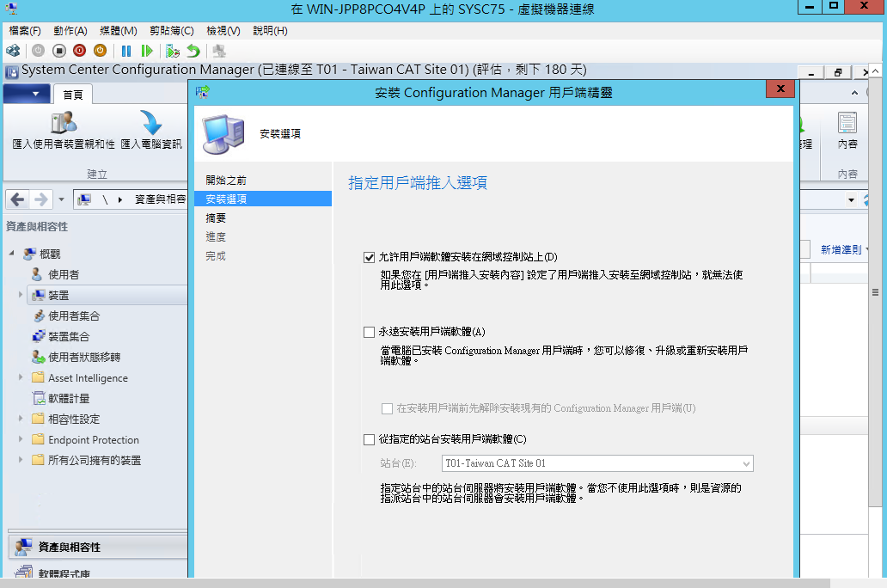Screen dimensions: 887x588
Task: Navigate forward with the right arrow
Action: 40,199
